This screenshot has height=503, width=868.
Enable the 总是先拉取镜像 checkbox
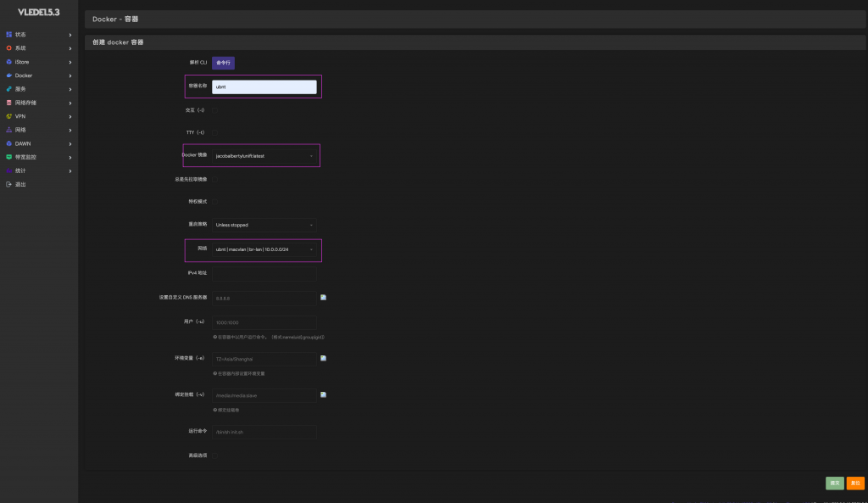click(x=214, y=180)
